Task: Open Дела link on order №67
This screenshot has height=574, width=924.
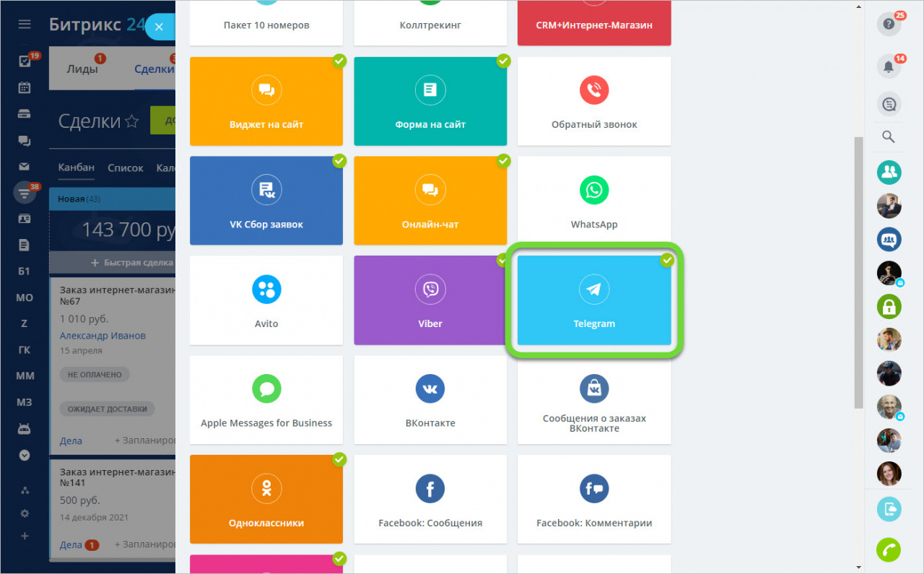Action: [71, 440]
